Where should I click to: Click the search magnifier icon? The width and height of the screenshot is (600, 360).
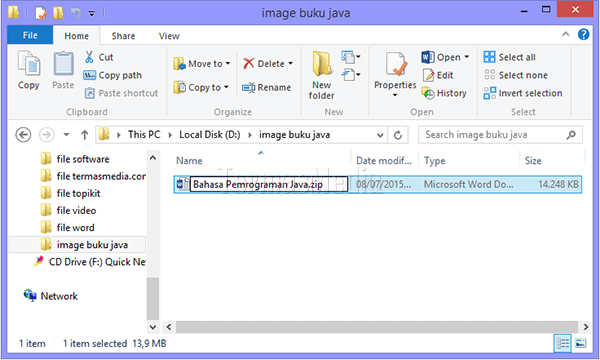pyautogui.click(x=571, y=135)
